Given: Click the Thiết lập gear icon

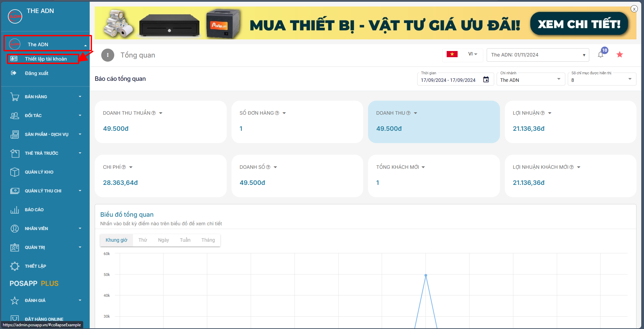Looking at the screenshot, I should tap(15, 266).
